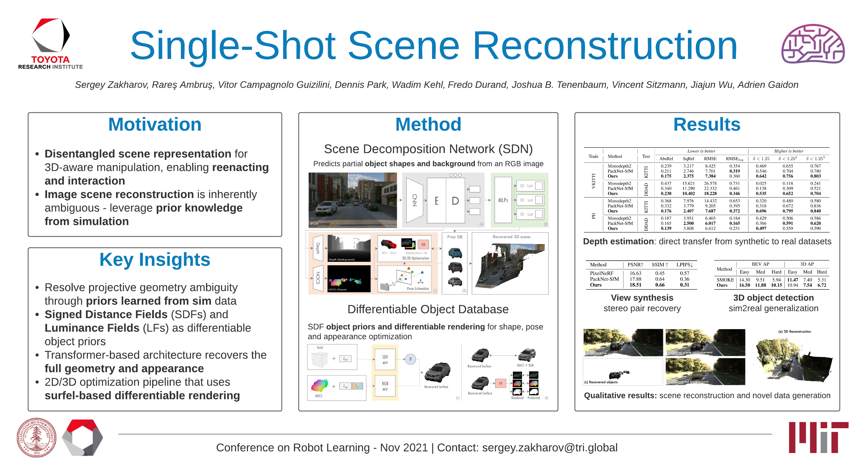Click the Depth (Background) grayscale image
Image resolution: width=868 pixels, height=473 pixels.
click(349, 248)
